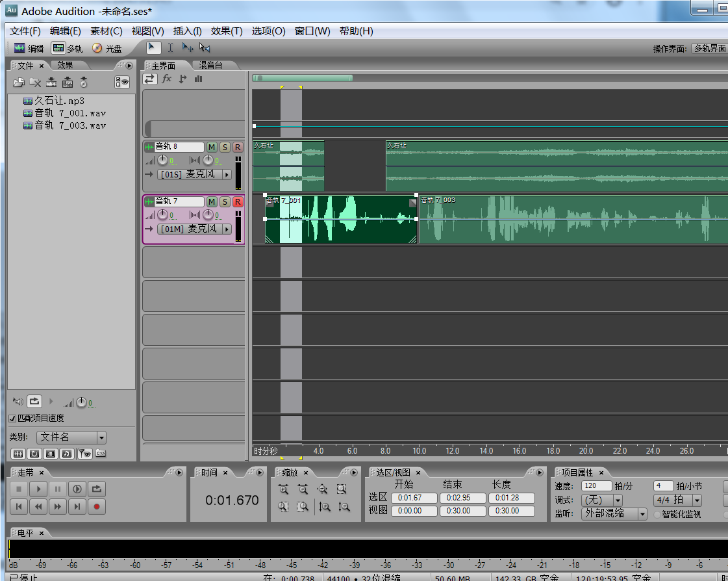Select the Time Selection tool
The height and width of the screenshot is (581, 728).
click(170, 47)
